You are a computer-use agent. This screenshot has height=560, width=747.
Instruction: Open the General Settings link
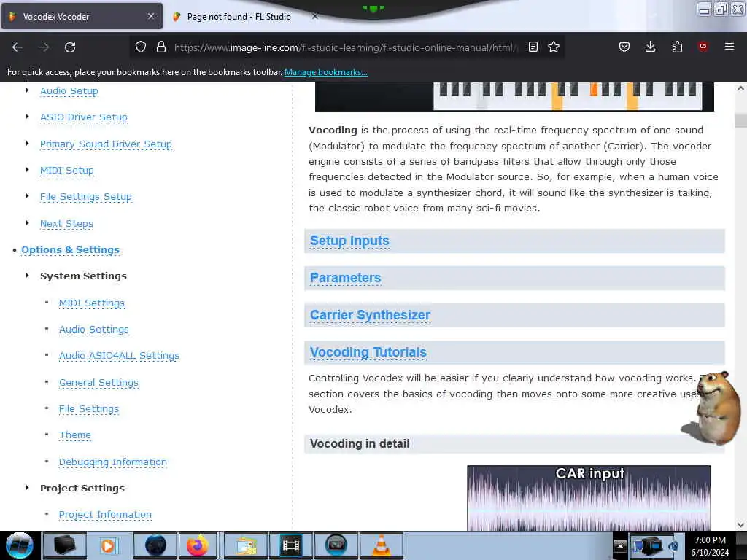(98, 382)
